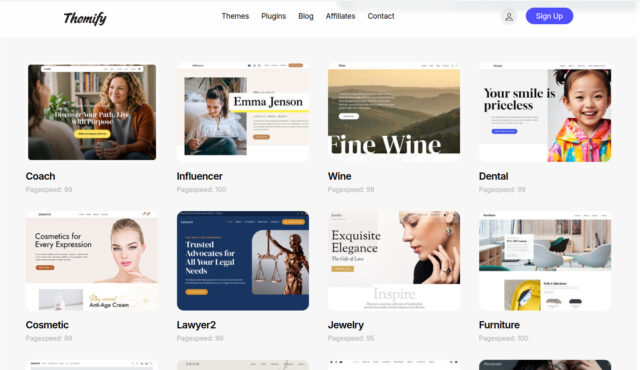Click the Dental title link
This screenshot has width=640, height=370.
pyautogui.click(x=493, y=176)
